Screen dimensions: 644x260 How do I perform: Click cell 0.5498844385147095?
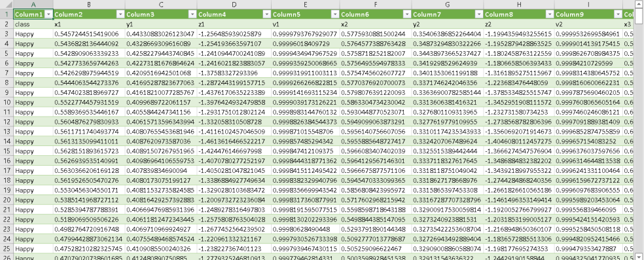click(376, 219)
